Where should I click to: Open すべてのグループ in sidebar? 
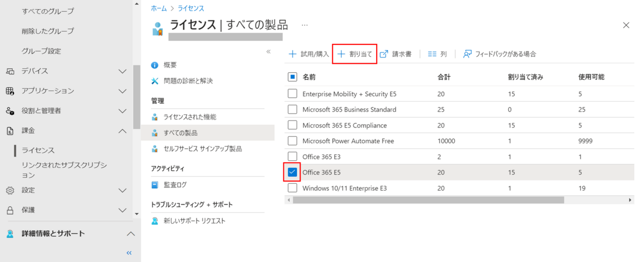point(48,11)
